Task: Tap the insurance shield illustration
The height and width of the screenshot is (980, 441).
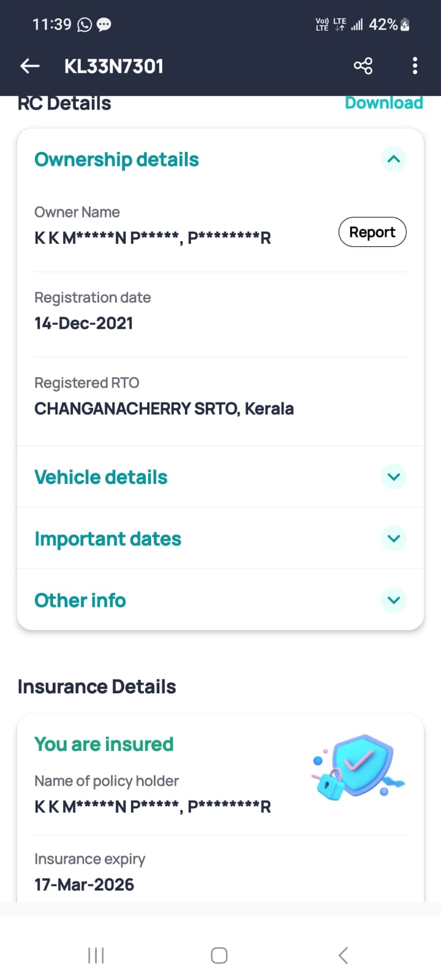Action: tap(358, 767)
